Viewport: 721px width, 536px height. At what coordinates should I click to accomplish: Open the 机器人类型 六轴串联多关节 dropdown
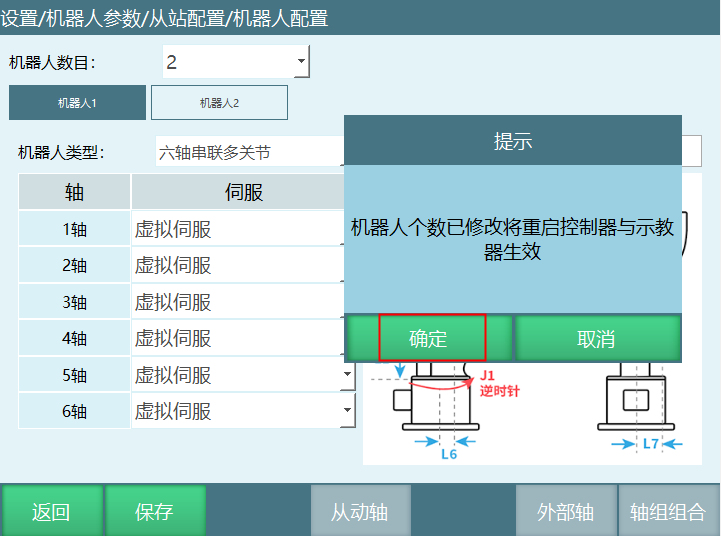249,153
